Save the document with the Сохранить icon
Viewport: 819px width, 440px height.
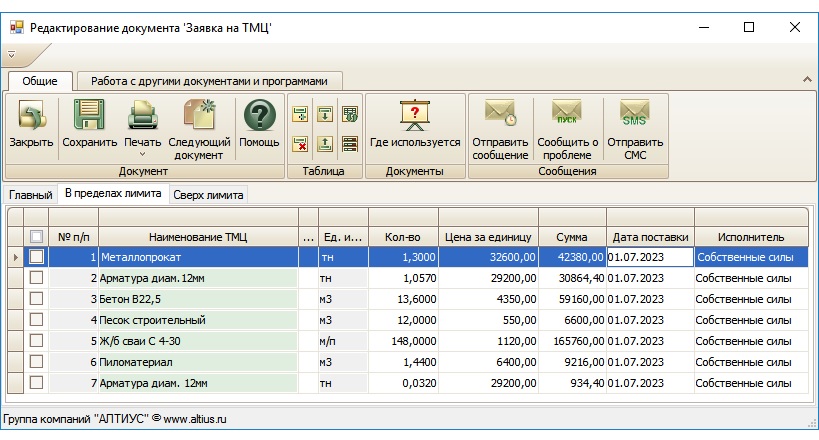pyautogui.click(x=89, y=115)
